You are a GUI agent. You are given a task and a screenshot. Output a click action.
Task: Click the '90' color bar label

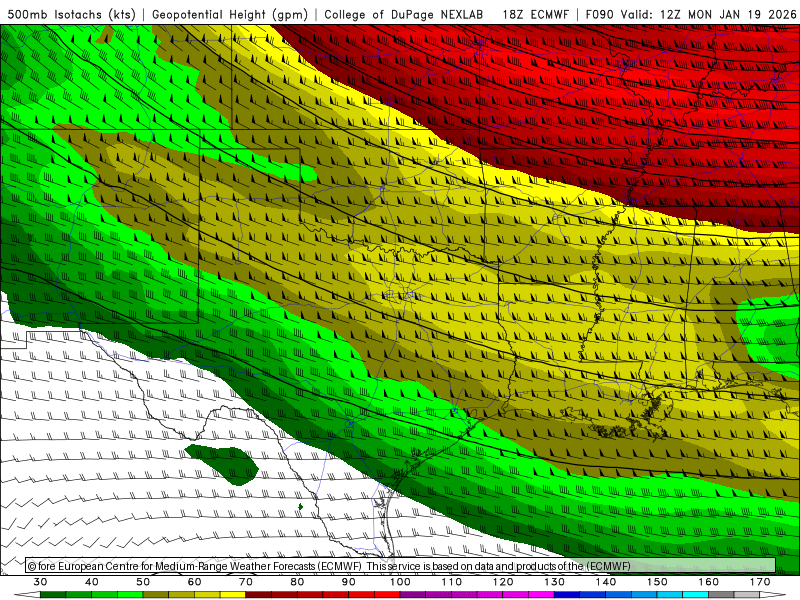[348, 582]
